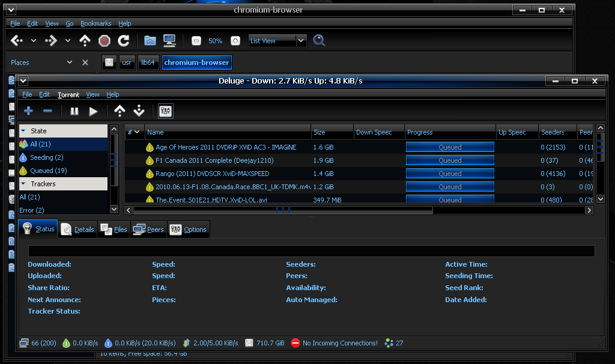Collapse the State filter group
This screenshot has width=615, height=364.
(23, 130)
